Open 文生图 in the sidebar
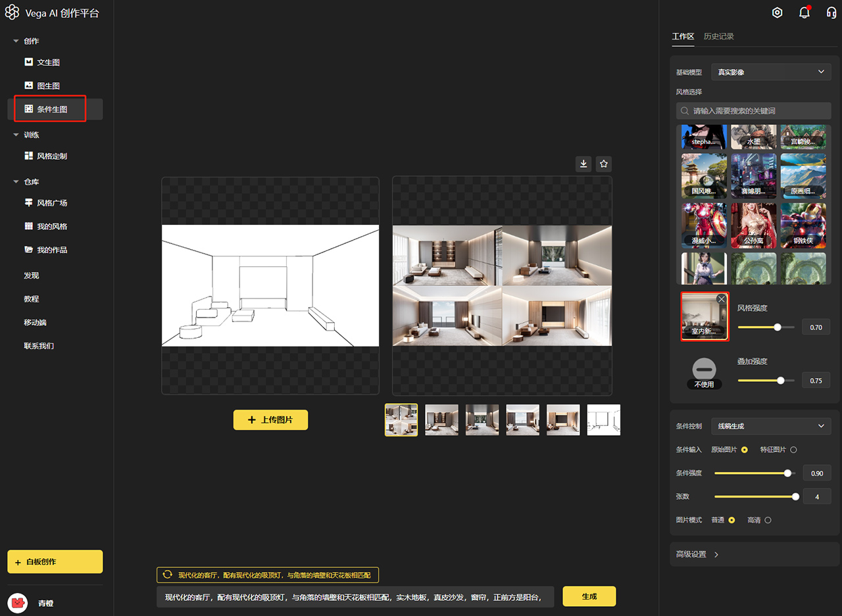842x616 pixels. 49,62
